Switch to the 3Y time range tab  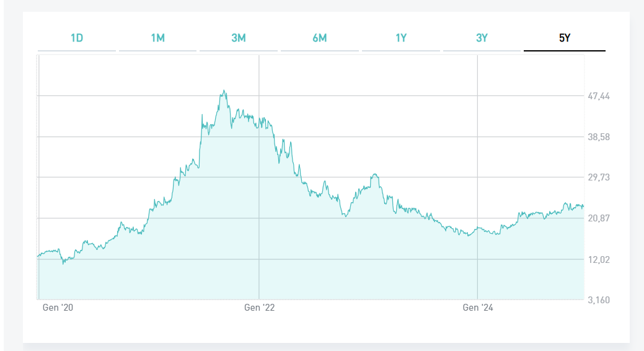click(x=482, y=38)
